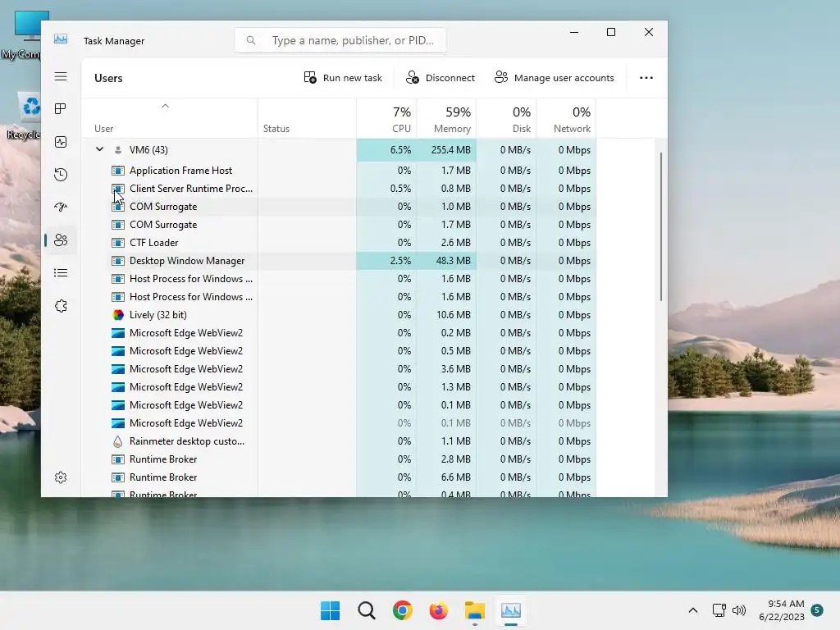Click the Lively (32 bit) colorful icon
Viewport: 840px width, 630px height.
pyautogui.click(x=118, y=315)
